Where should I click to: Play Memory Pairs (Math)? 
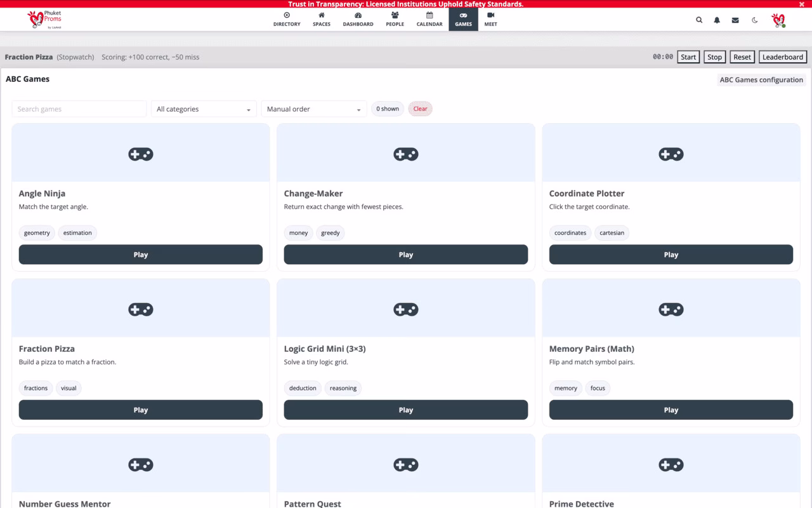671,410
